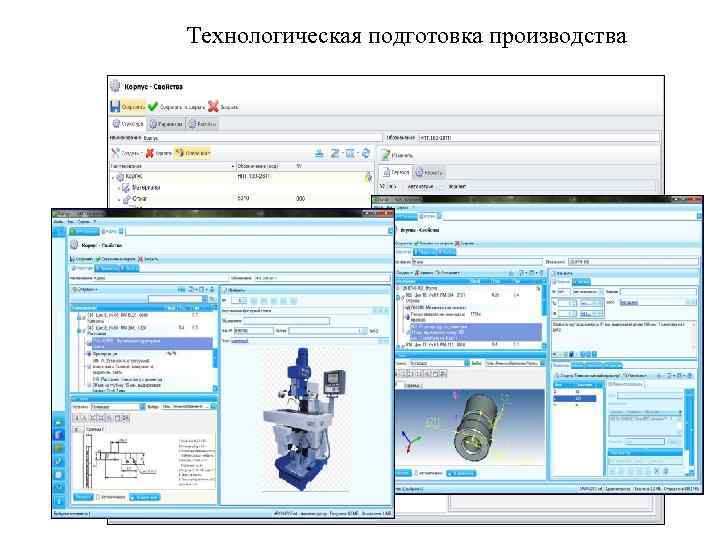Select the highlighted operation row in front-left window tree
Viewport: 720px width, 540px height.
tap(150, 344)
